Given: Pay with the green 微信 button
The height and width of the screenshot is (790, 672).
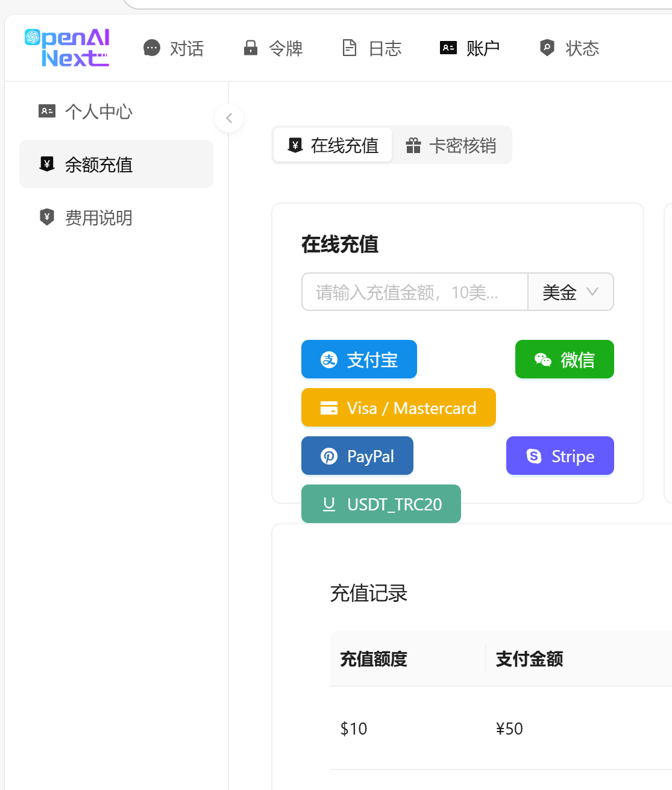Looking at the screenshot, I should tap(564, 360).
